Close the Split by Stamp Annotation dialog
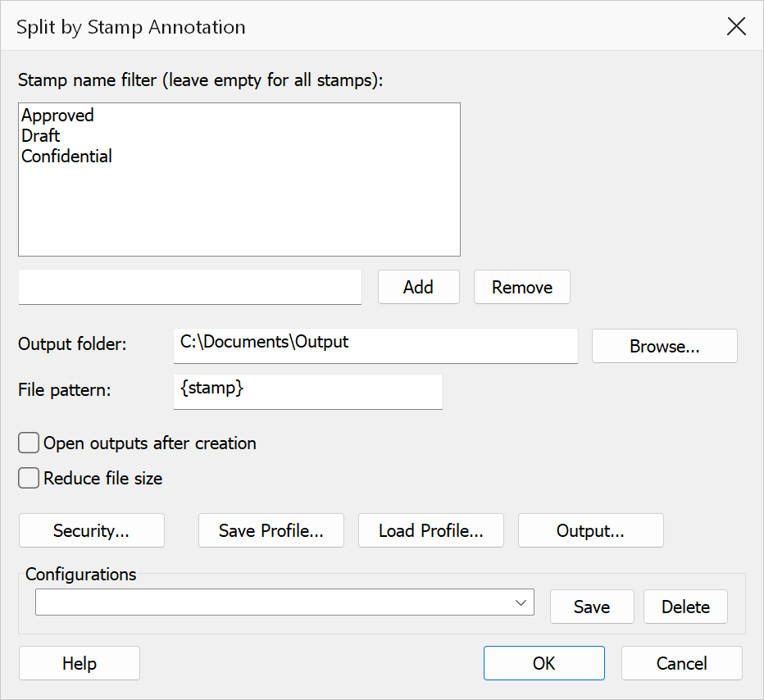Screen dimensions: 764x700 [736, 26]
